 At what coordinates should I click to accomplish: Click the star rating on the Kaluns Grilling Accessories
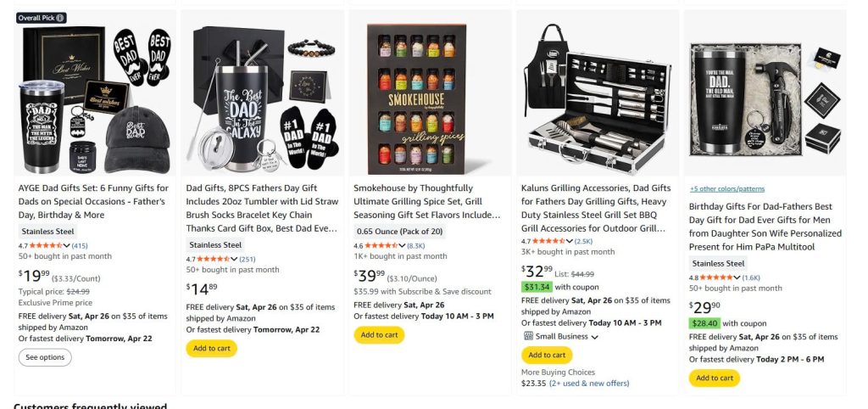[x=548, y=241]
